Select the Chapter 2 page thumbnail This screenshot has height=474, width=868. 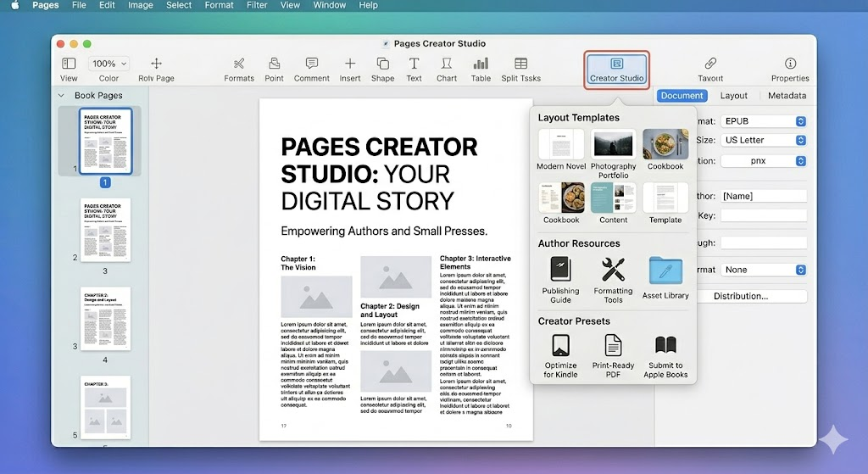tap(105, 318)
